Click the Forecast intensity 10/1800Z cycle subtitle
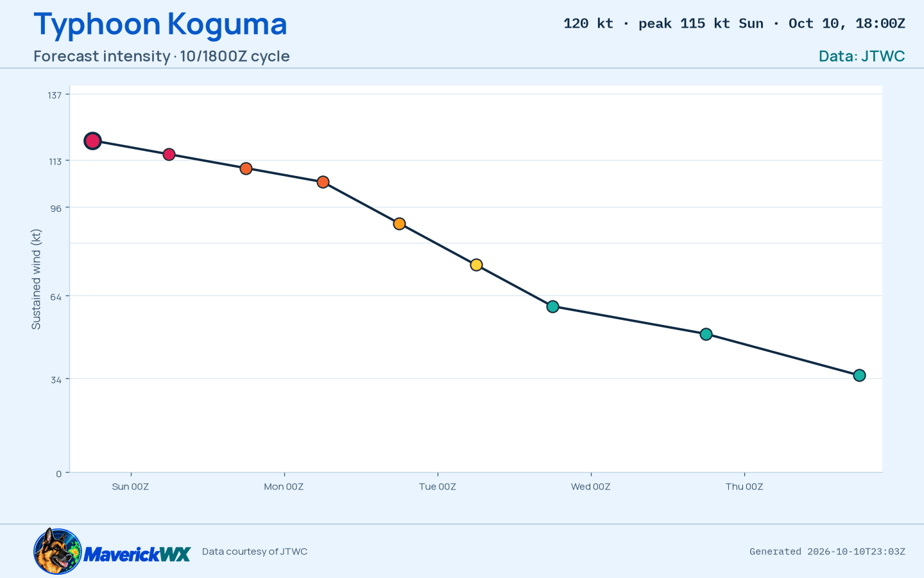This screenshot has height=578, width=924. (x=162, y=57)
